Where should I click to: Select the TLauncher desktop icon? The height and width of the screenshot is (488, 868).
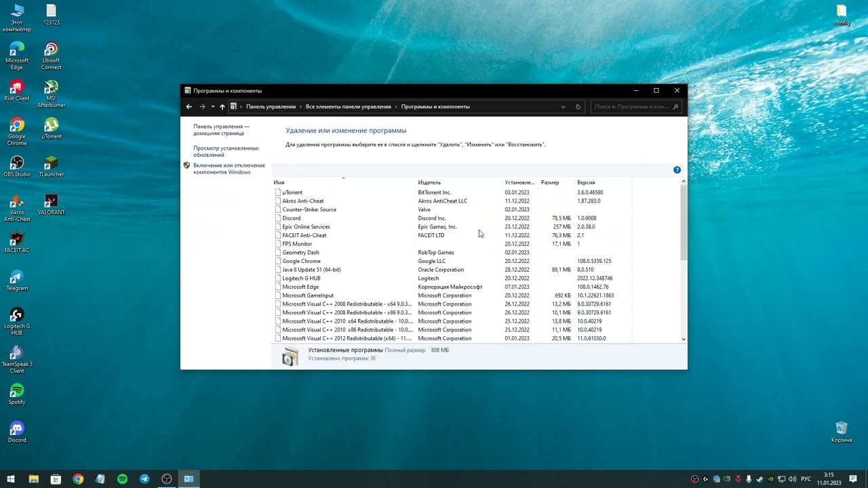(x=51, y=167)
